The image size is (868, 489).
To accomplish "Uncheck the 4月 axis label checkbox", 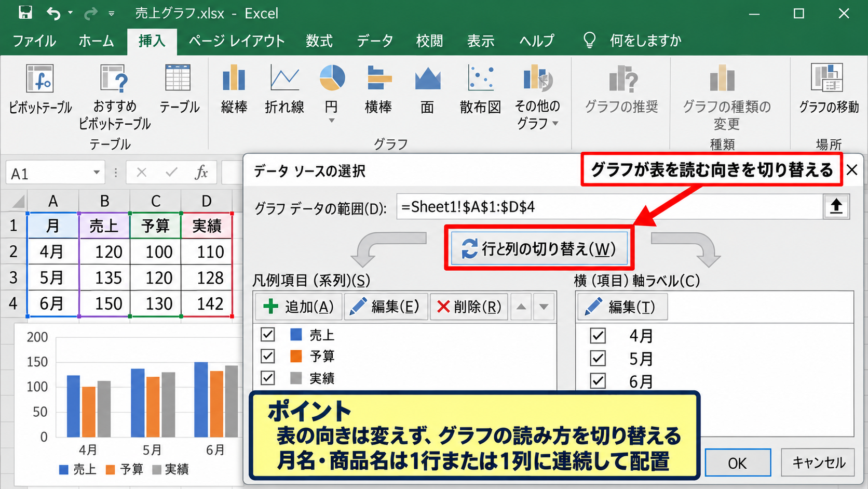I will point(598,336).
